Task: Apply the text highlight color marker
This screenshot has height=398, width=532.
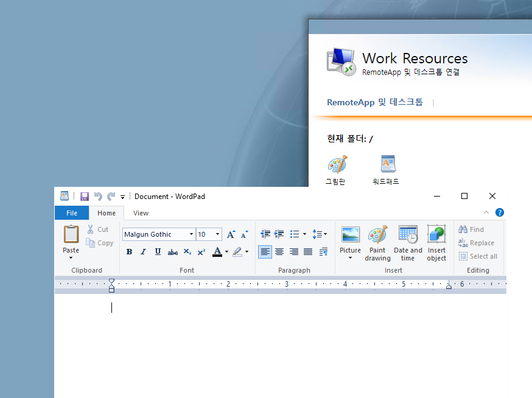Action: [x=237, y=252]
